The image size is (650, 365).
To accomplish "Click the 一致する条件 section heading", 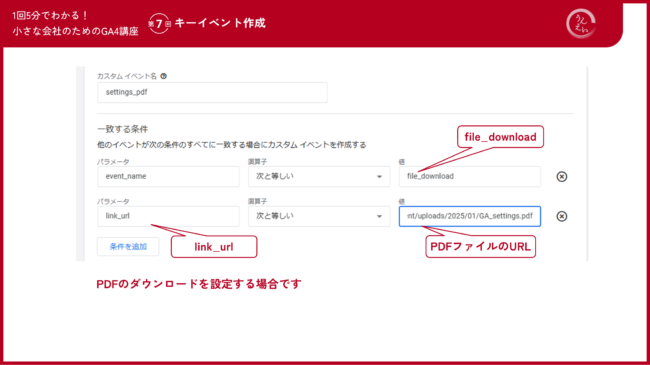I will click(x=122, y=129).
